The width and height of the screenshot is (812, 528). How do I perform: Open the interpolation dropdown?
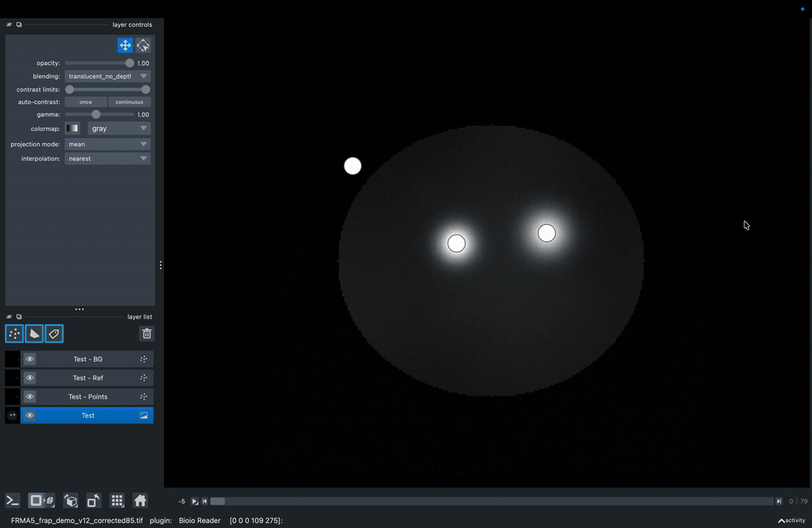coord(107,158)
